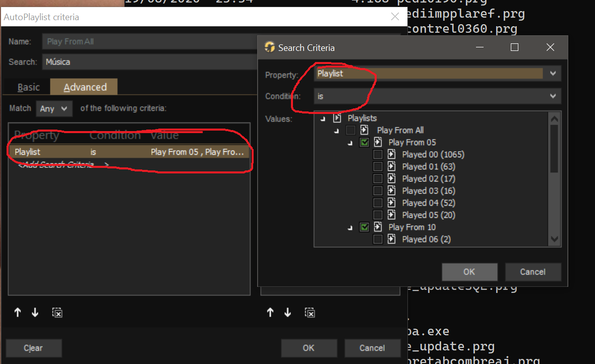The image size is (595, 364).
Task: Collapse the Play From 05 node
Action: pos(350,143)
